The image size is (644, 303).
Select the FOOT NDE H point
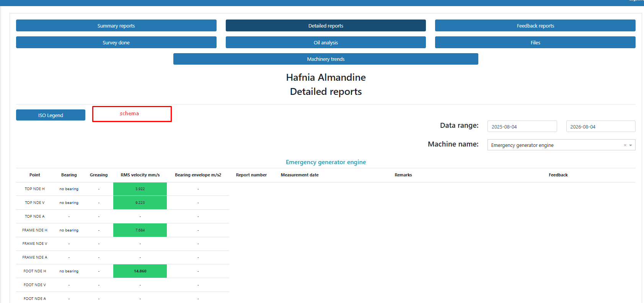click(x=35, y=271)
